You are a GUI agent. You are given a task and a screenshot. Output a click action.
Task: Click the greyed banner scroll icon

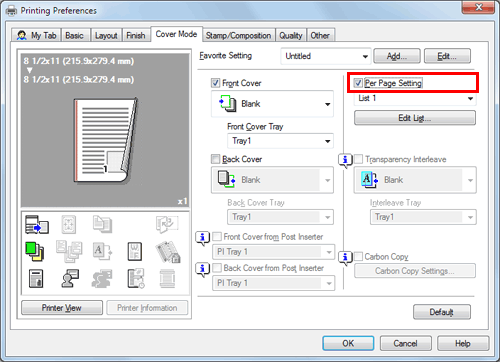pos(167,278)
